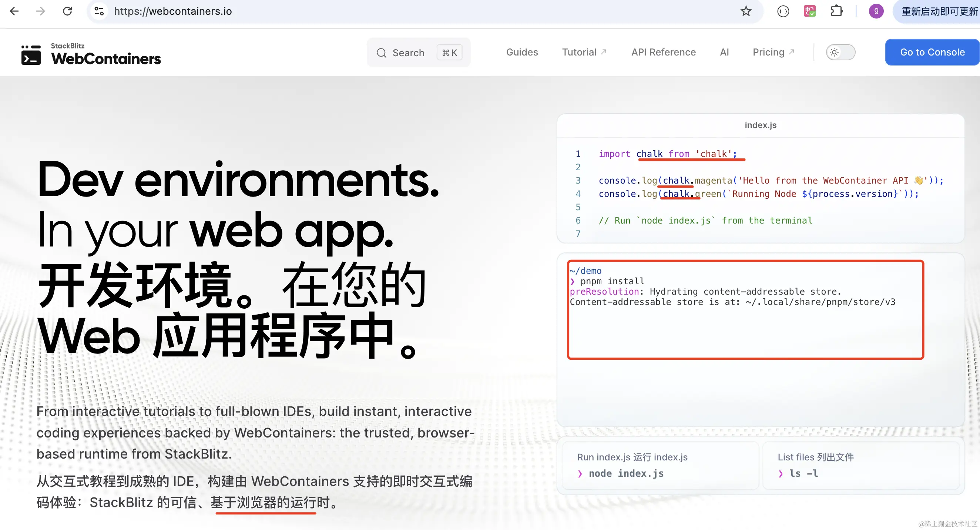Image resolution: width=980 pixels, height=530 pixels.
Task: Open API Reference documentation
Action: click(664, 52)
